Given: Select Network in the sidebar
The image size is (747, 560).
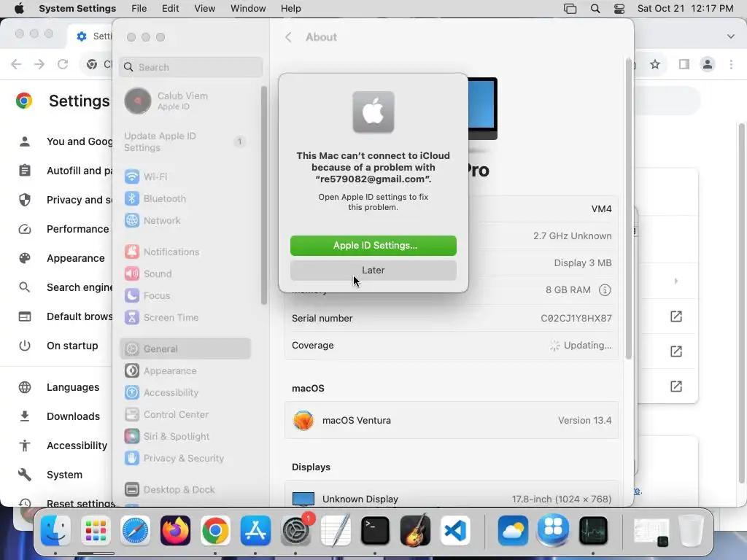Looking at the screenshot, I should [186, 220].
